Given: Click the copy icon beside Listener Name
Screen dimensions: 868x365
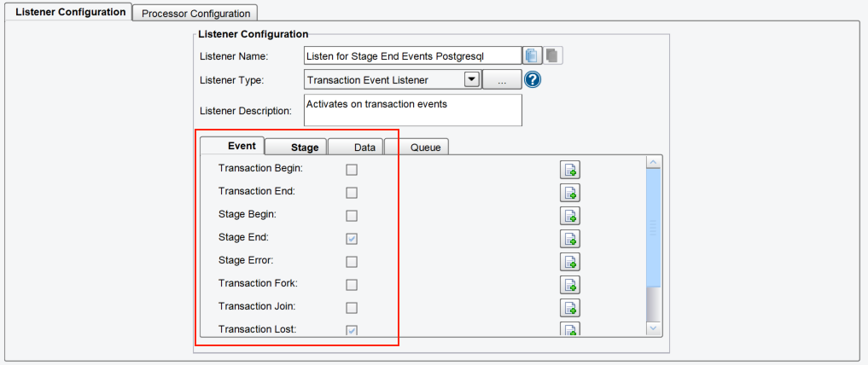Looking at the screenshot, I should coord(532,55).
